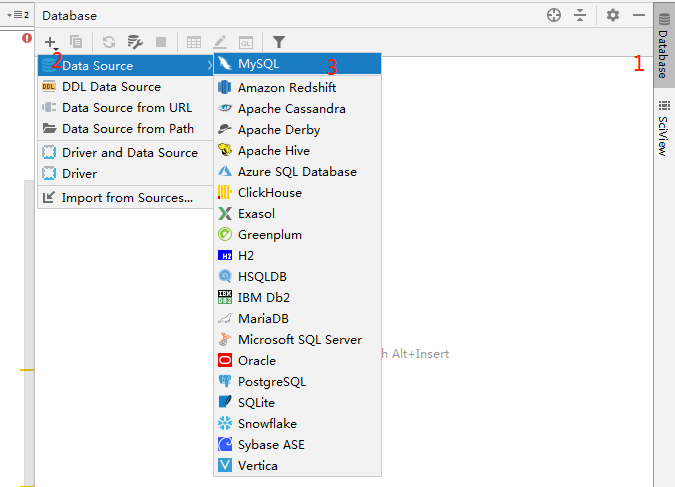Select Exasol
675x487 pixels.
point(297,214)
